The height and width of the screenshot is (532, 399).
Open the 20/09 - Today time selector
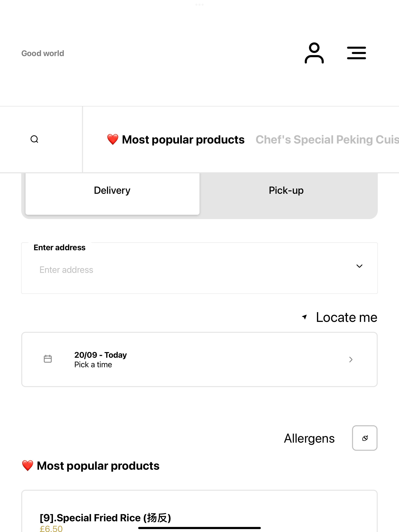point(199,359)
